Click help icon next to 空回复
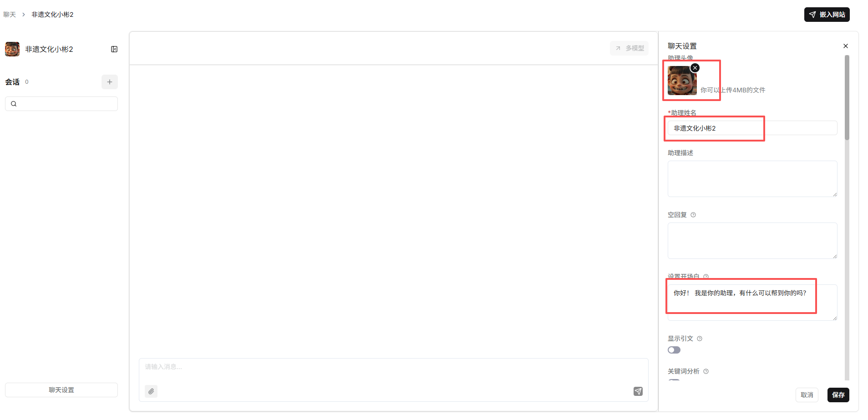 point(693,215)
